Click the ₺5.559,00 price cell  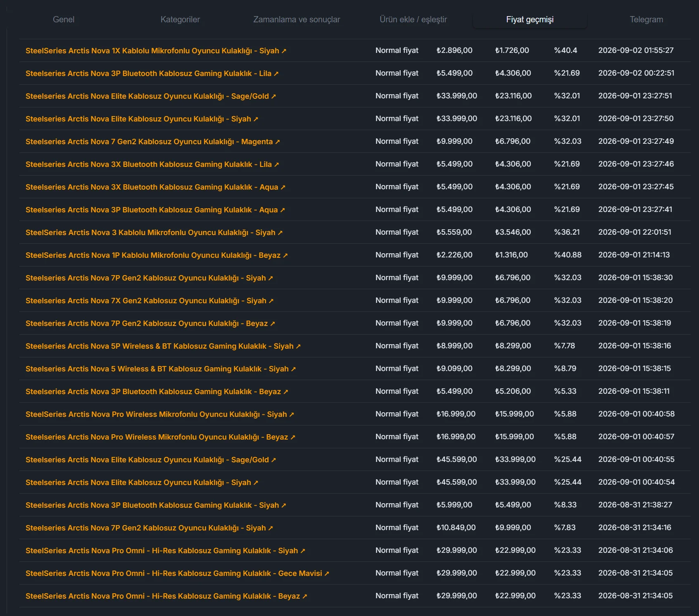(x=454, y=232)
